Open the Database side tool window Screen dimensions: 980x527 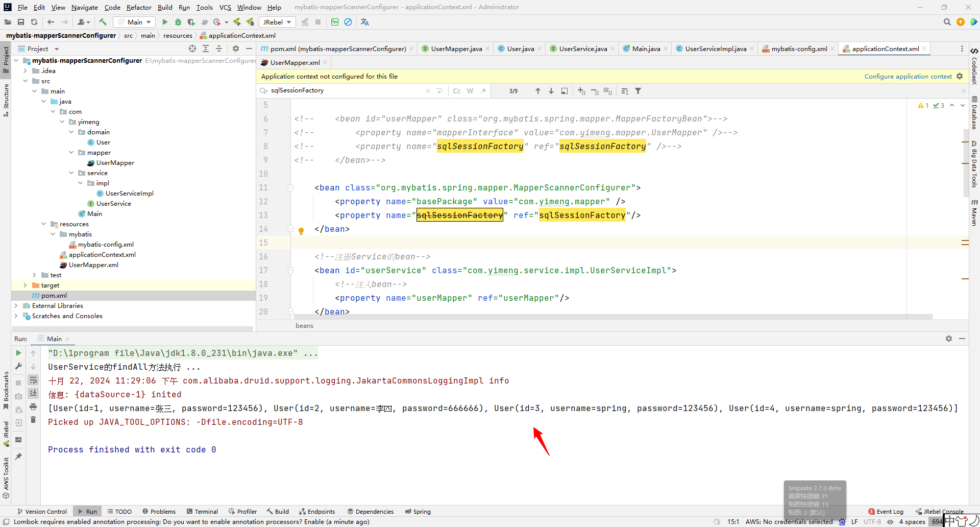tap(974, 112)
